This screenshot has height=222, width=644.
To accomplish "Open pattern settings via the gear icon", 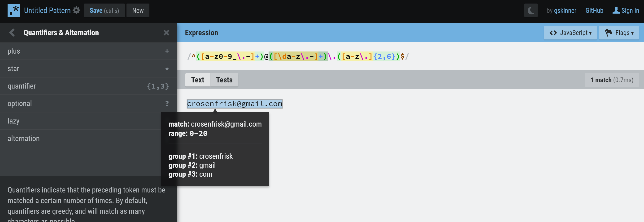I will [77, 10].
